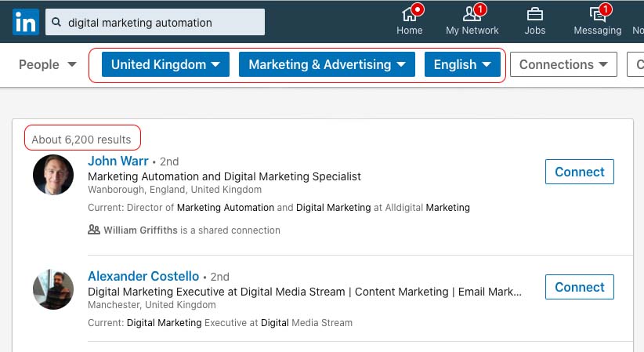Open the Connections filter dropdown
Screen dimensions: 644x352
(x=563, y=65)
